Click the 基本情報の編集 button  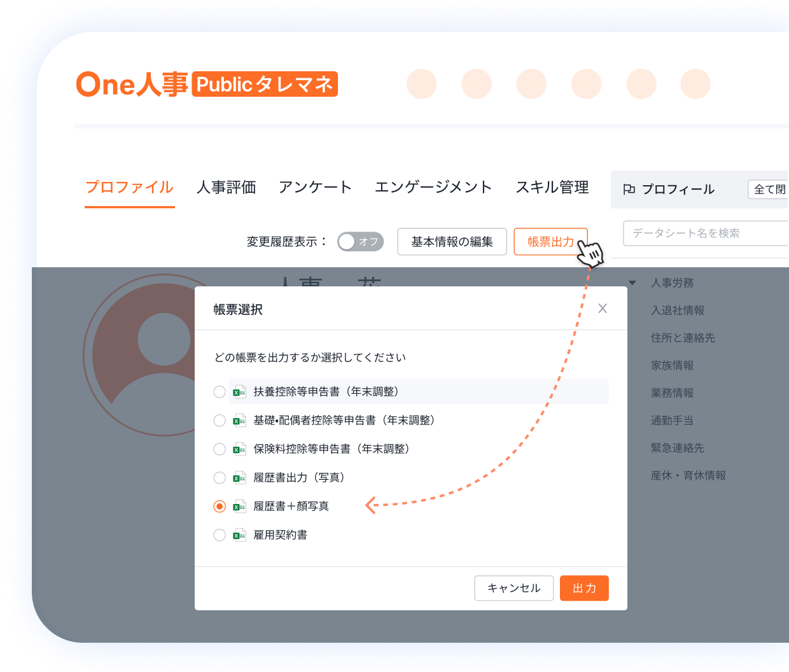pyautogui.click(x=452, y=242)
